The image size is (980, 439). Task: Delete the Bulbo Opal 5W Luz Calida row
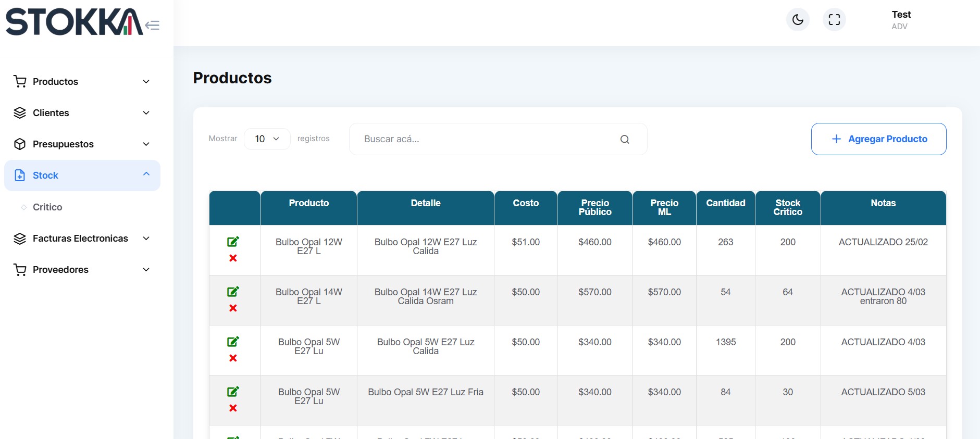coord(233,358)
